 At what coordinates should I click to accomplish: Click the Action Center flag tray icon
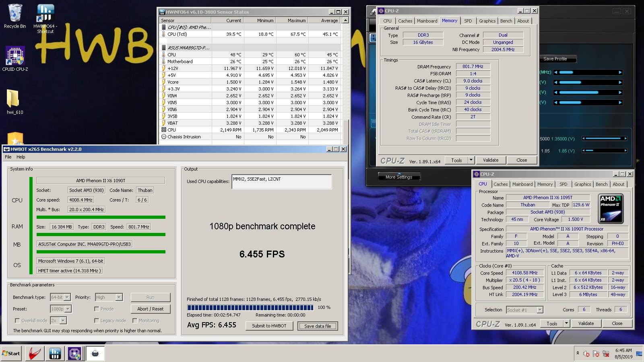click(596, 354)
